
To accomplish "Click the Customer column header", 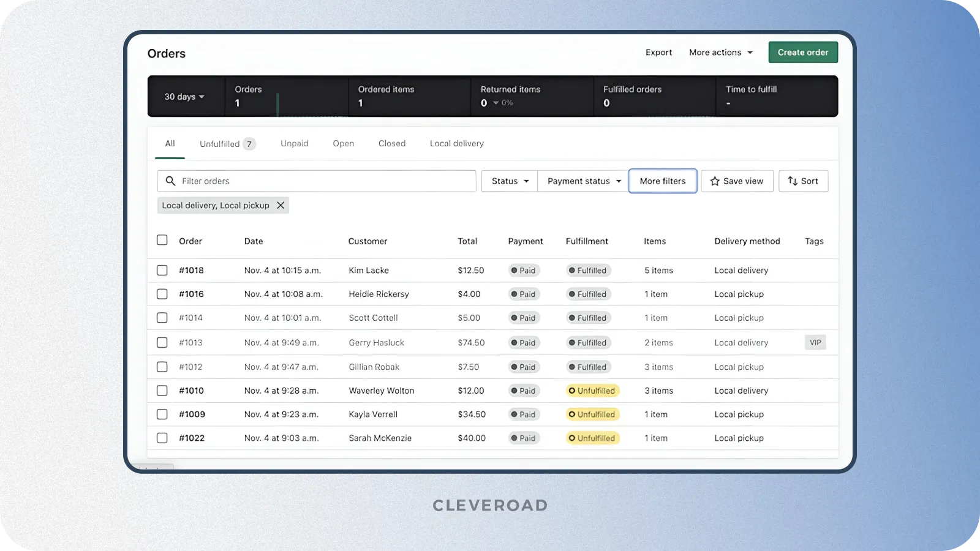I will (367, 241).
